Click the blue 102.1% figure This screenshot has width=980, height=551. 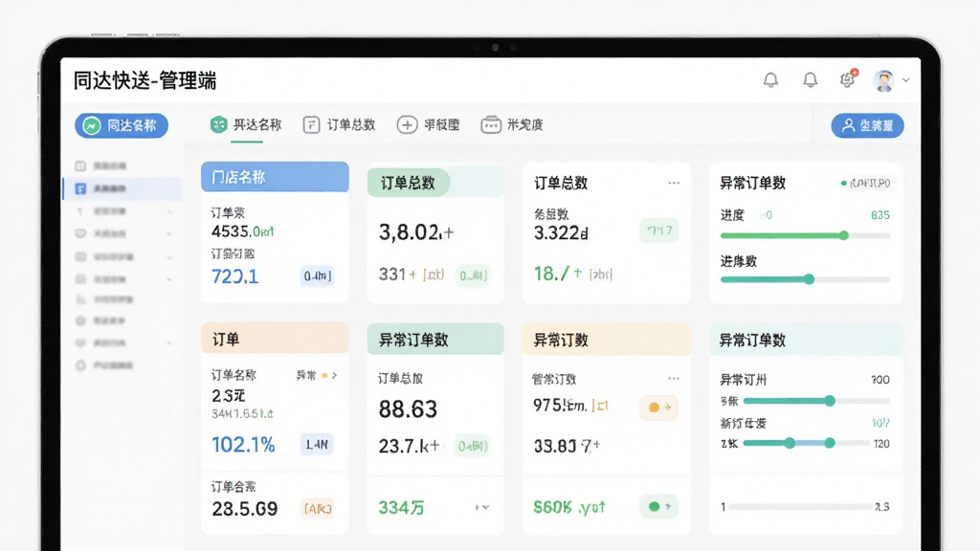pos(243,445)
